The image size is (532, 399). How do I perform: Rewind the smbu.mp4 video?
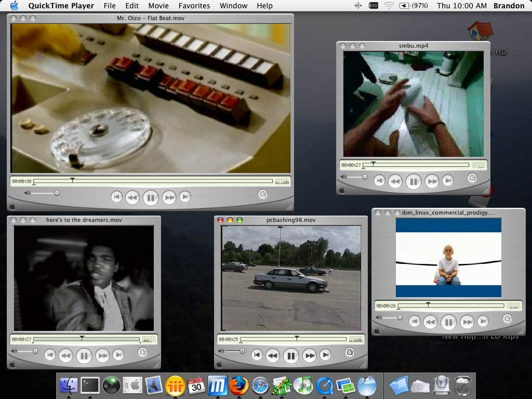(x=395, y=181)
